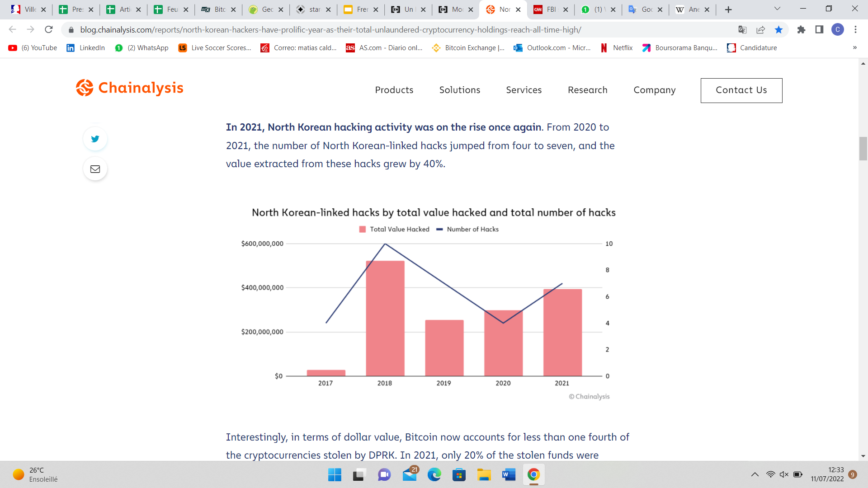
Task: Click the email share envelope icon
Action: (95, 169)
